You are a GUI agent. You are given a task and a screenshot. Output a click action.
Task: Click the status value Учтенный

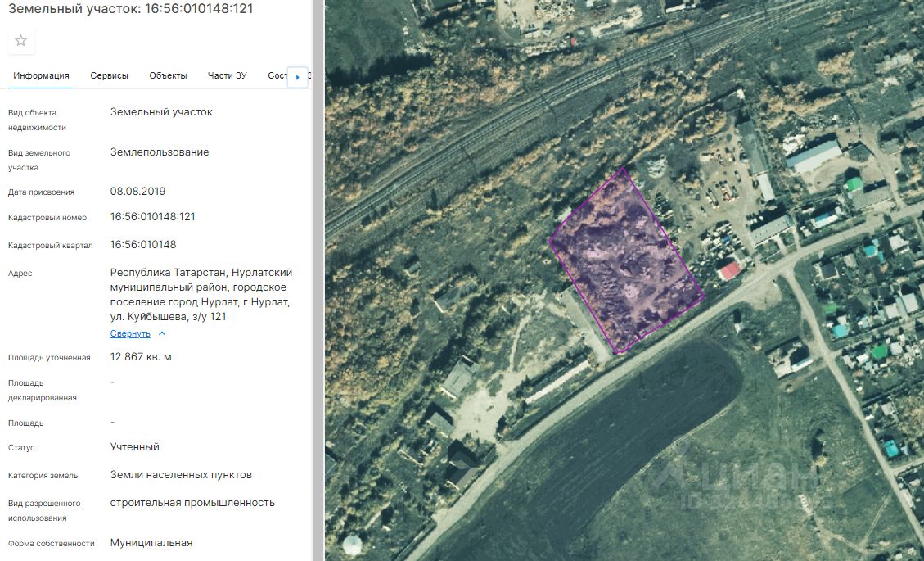pos(134,446)
